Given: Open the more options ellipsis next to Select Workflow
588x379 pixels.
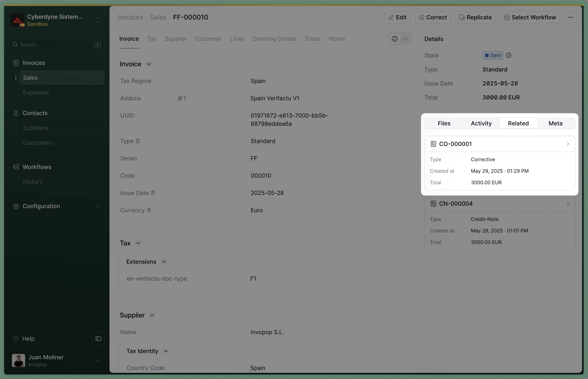Looking at the screenshot, I should (570, 17).
